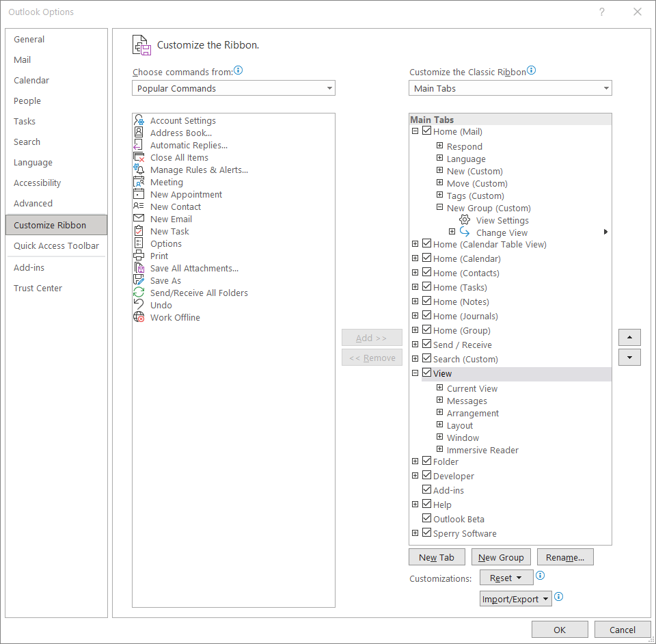Click the Cancel button
The width and height of the screenshot is (656, 644).
pos(622,630)
